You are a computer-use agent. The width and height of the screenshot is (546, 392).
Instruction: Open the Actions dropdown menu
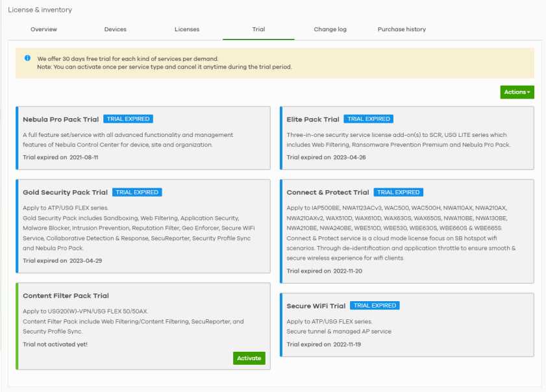(517, 92)
